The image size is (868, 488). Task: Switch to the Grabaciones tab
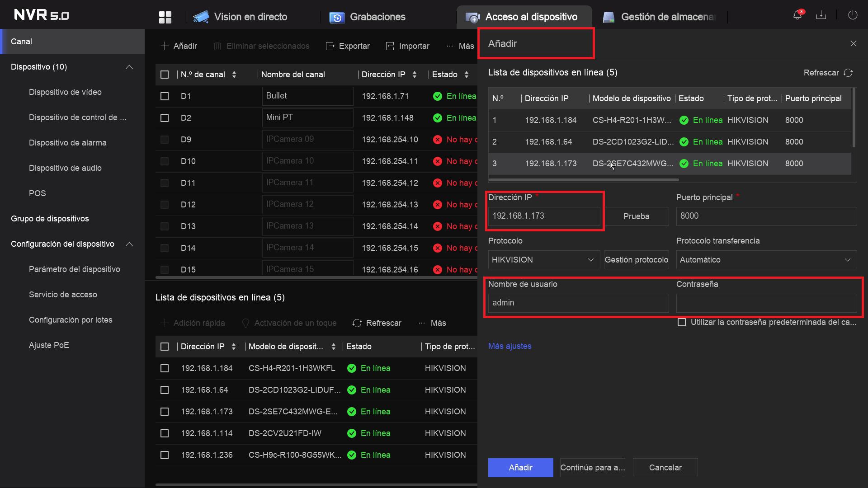(x=367, y=17)
